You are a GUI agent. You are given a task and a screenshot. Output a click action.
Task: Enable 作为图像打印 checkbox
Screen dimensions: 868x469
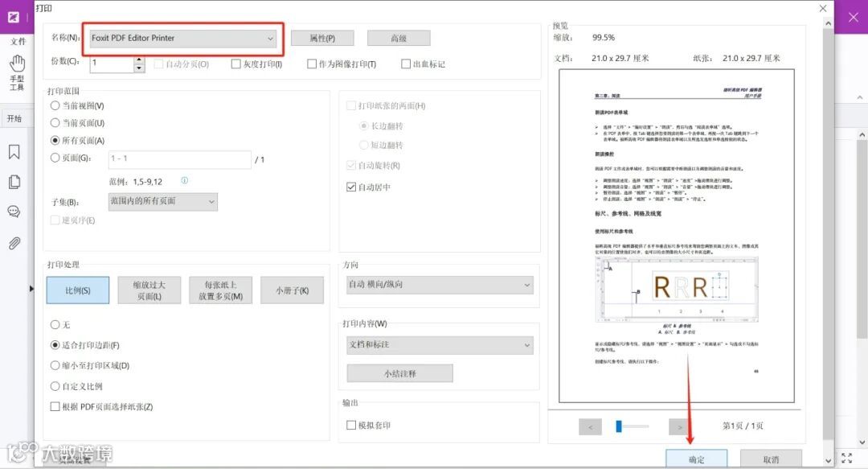click(x=312, y=64)
